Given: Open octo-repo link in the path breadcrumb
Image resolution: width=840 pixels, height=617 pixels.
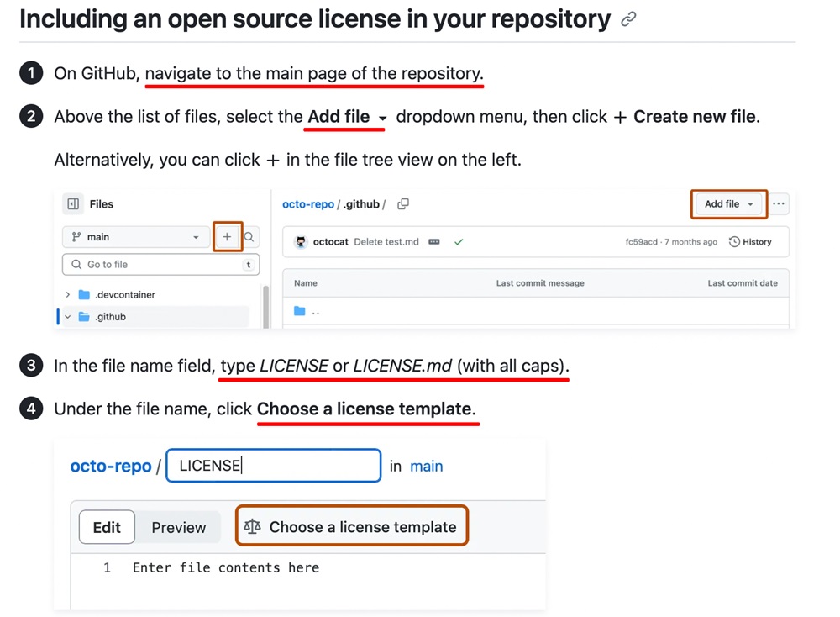Looking at the screenshot, I should [x=308, y=204].
